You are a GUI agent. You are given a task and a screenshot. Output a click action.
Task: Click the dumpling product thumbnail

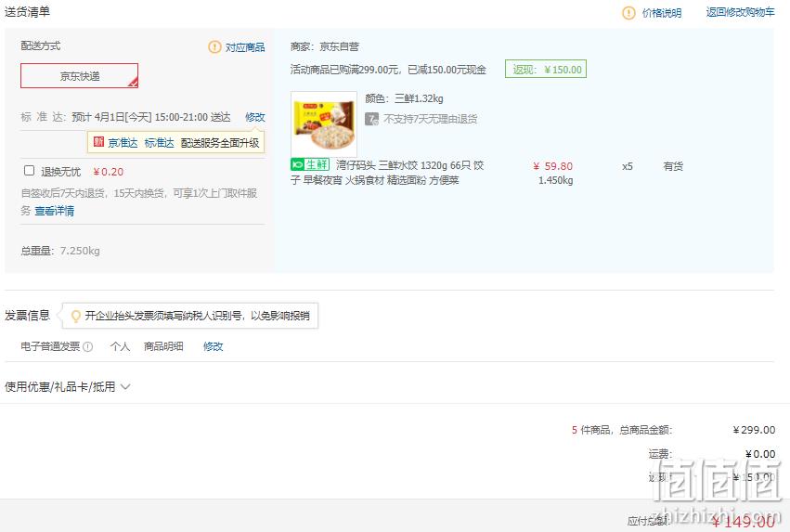[x=324, y=123]
